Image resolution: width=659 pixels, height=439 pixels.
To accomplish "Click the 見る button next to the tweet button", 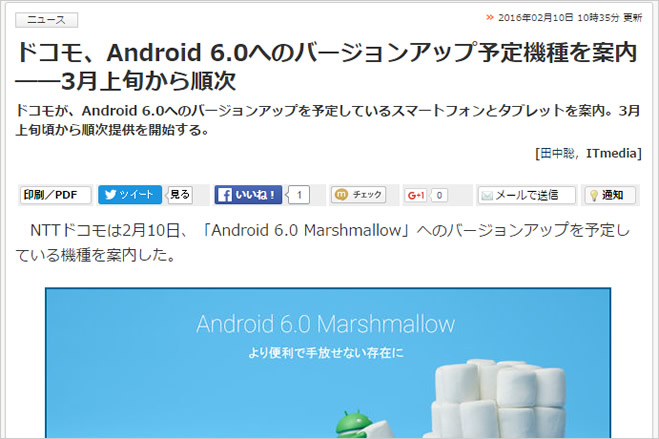I will point(180,195).
